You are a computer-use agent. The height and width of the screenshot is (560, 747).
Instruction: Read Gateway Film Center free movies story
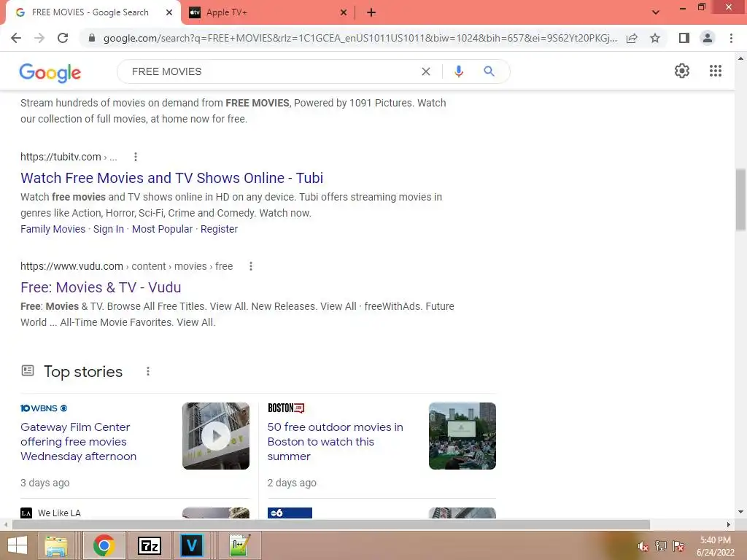click(x=79, y=441)
